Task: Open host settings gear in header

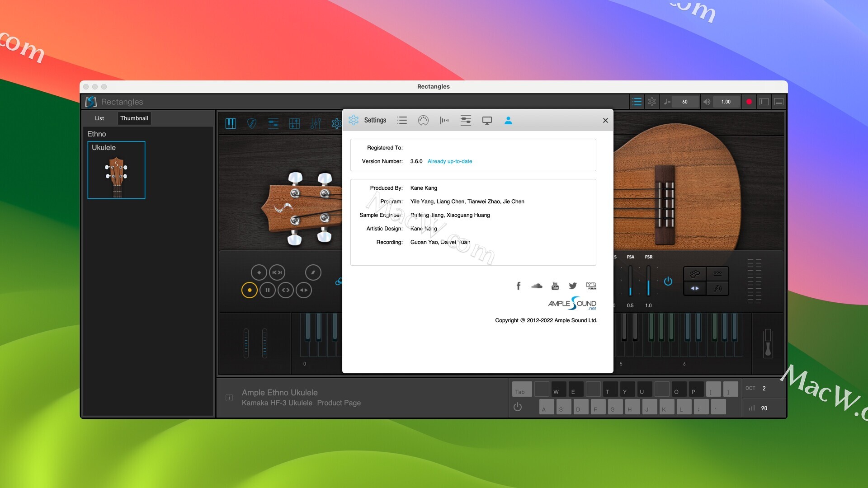Action: 652,102
